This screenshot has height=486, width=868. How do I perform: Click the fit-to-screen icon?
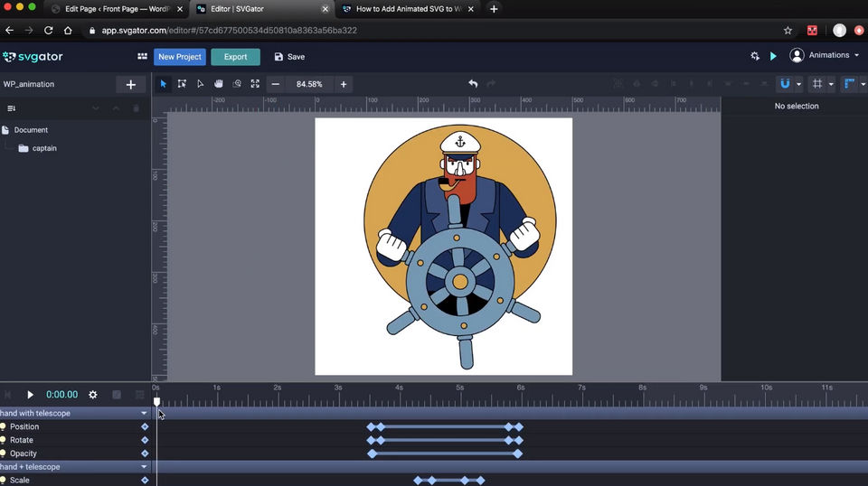tap(255, 84)
